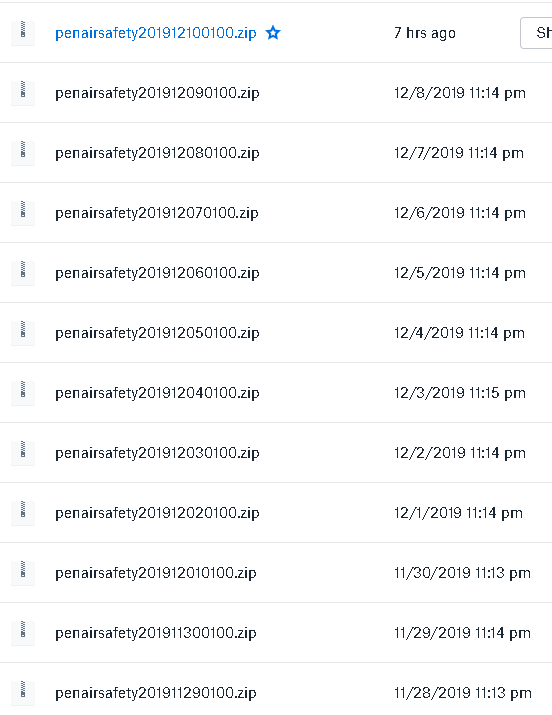Open penairsafety201912010100.zip file
552x715 pixels.
click(156, 573)
